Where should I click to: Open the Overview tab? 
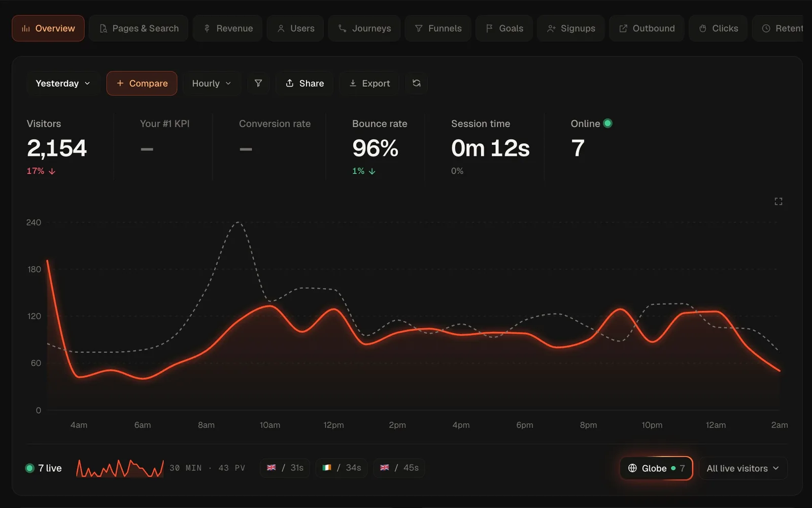pos(48,28)
